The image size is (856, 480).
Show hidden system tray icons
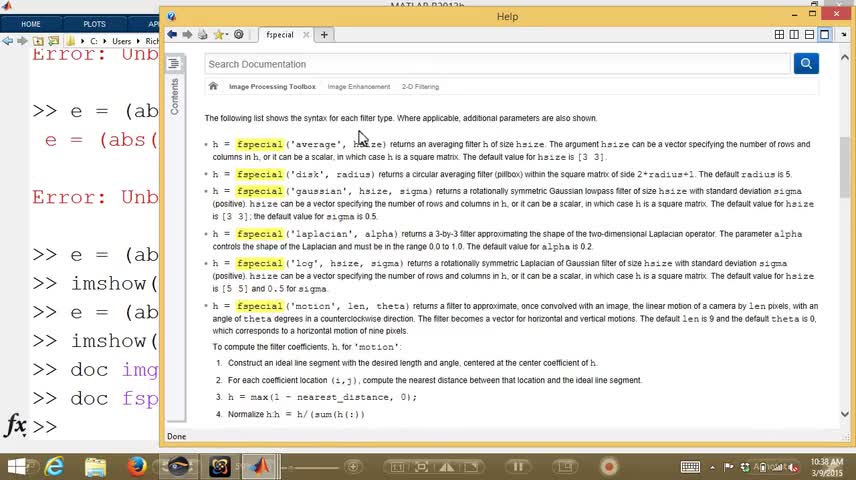point(712,467)
